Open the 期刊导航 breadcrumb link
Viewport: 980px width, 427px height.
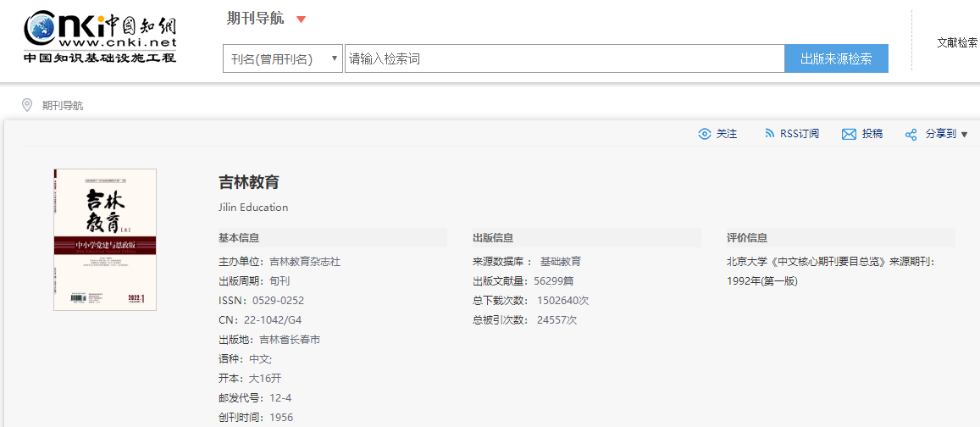click(x=63, y=106)
